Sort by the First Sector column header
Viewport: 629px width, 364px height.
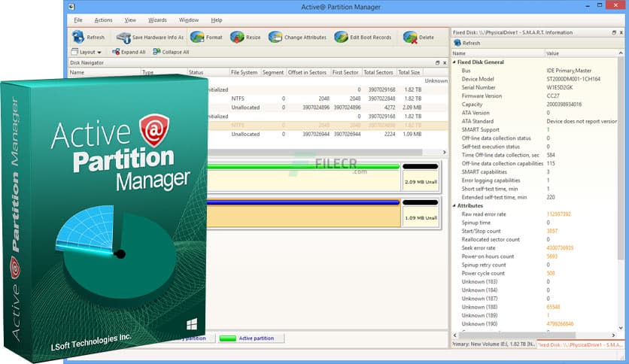point(345,72)
